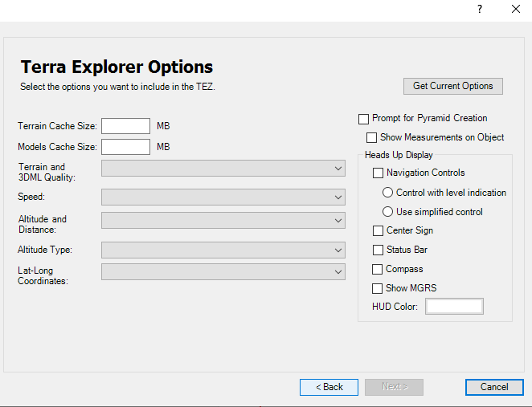
Task: Open Altitude and Distance dropdown
Action: (x=223, y=221)
